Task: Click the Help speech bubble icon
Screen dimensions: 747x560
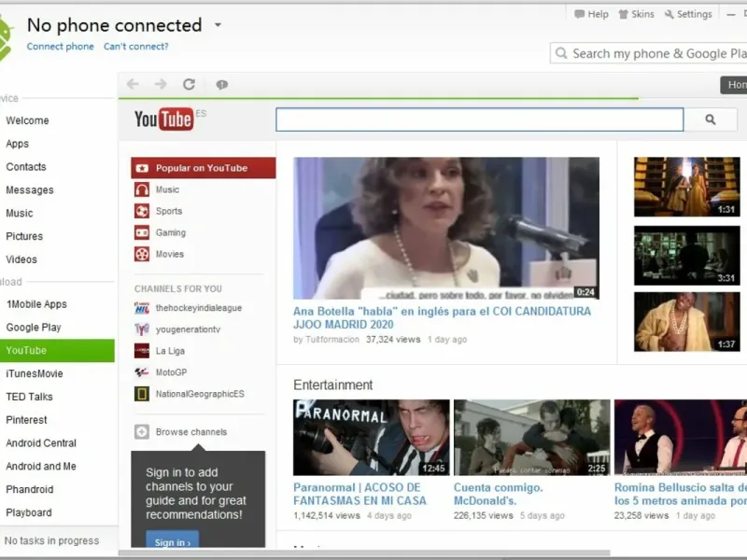Action: tap(579, 14)
